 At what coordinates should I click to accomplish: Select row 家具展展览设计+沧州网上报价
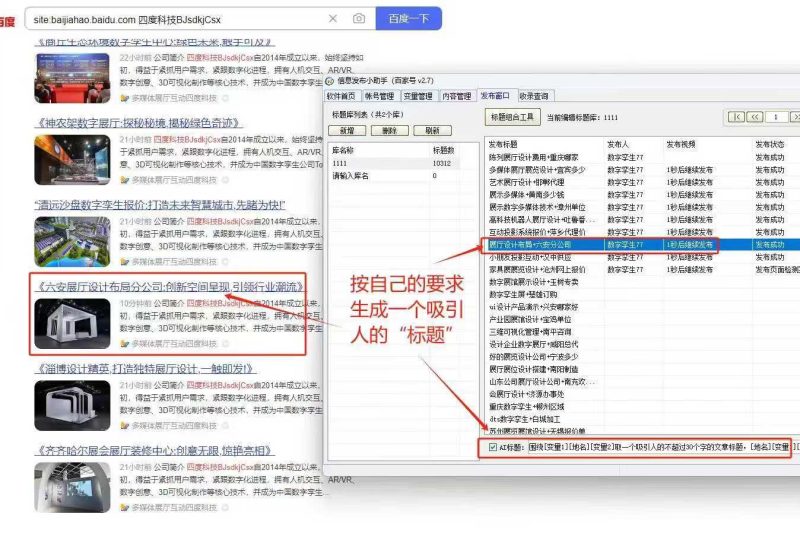pyautogui.click(x=643, y=269)
